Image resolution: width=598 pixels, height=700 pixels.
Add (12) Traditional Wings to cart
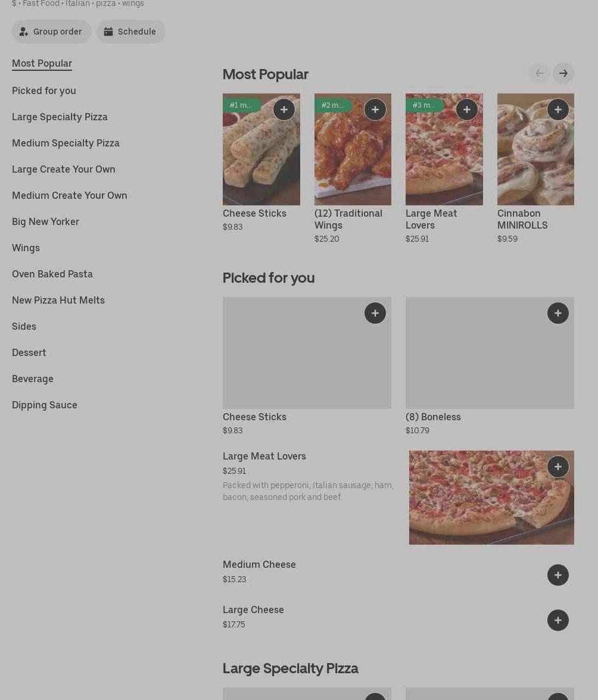(375, 110)
